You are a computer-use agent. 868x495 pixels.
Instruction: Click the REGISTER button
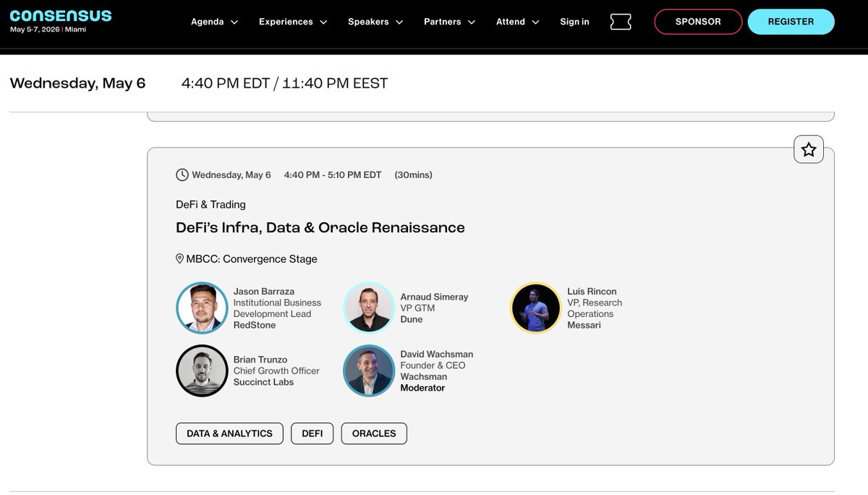(791, 22)
